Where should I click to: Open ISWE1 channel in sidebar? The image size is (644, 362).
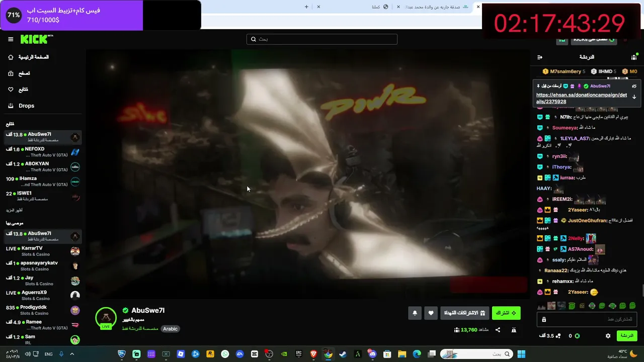click(x=43, y=196)
